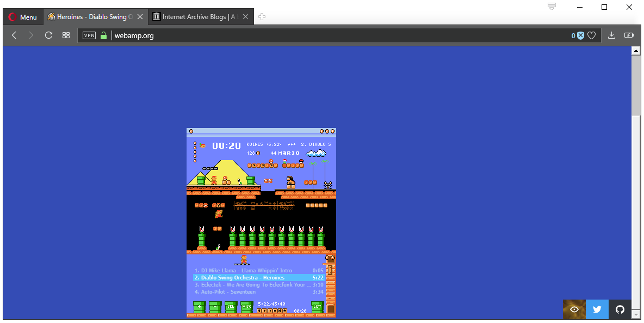Image resolution: width=644 pixels, height=323 pixels.
Task: Open a new tab with plus icon
Action: click(x=262, y=17)
